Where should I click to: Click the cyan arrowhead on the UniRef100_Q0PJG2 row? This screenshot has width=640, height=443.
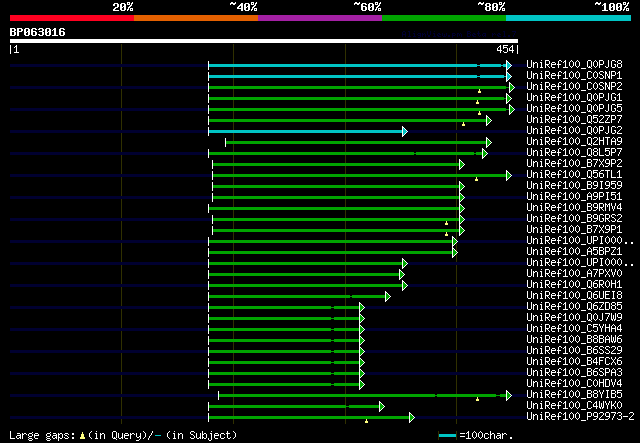pos(405,131)
